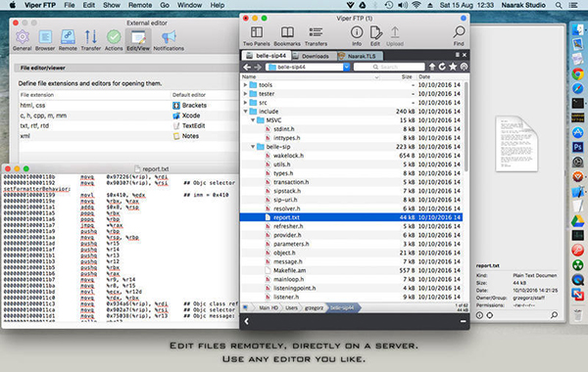Open Notifications preferences pane

[169, 40]
